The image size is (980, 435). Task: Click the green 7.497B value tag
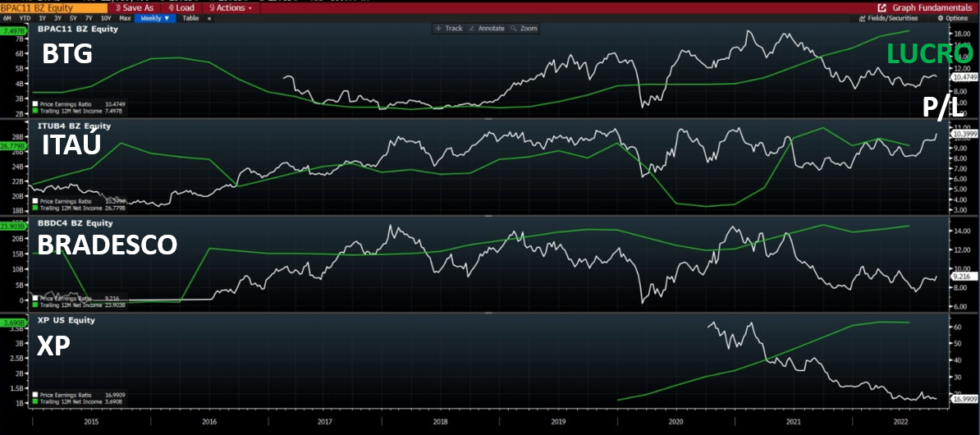pyautogui.click(x=14, y=30)
